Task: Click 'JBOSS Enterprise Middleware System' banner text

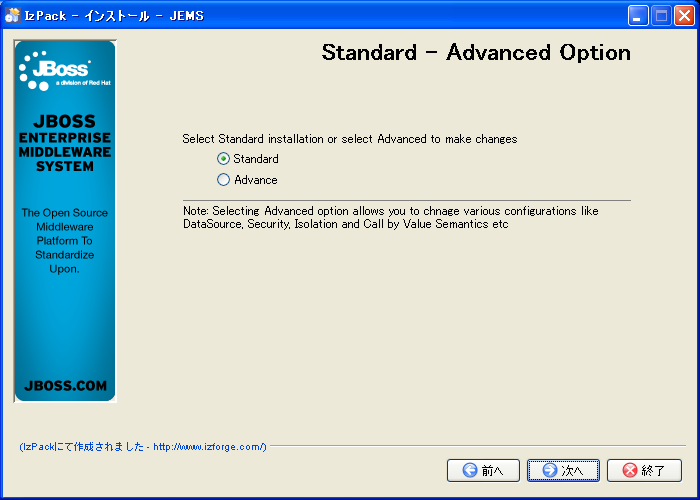Action: pyautogui.click(x=65, y=144)
